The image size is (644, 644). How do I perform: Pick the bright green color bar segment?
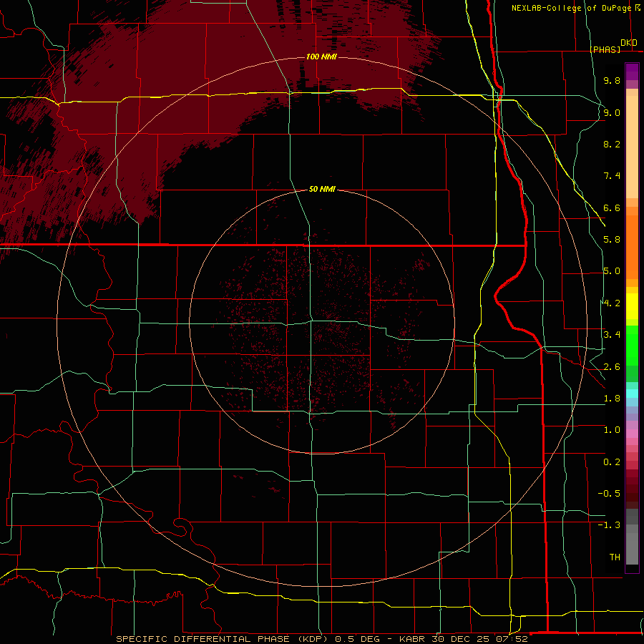coord(632,346)
